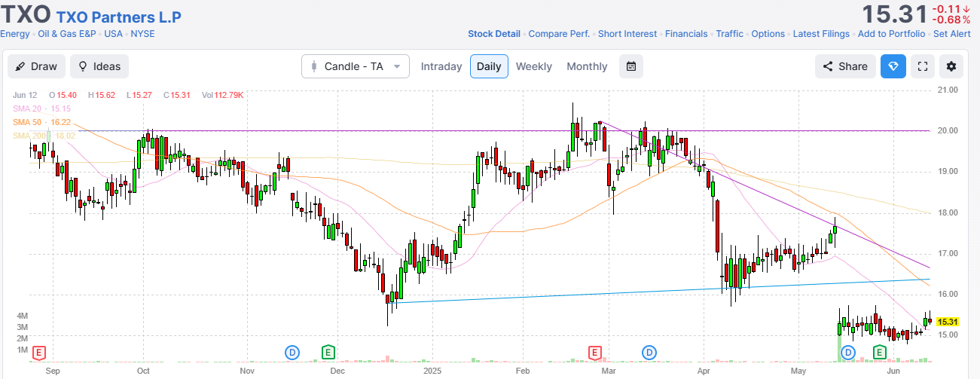The image size is (980, 379).
Task: Click the pencil icon on Draw
Action: [20, 66]
